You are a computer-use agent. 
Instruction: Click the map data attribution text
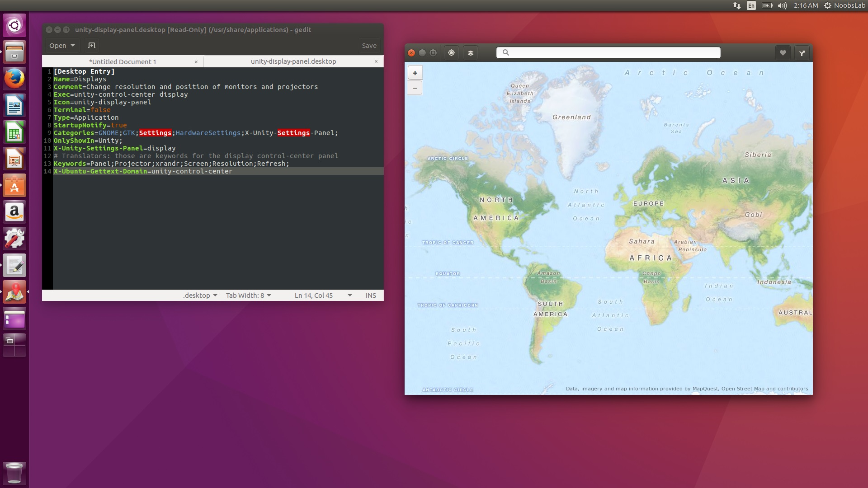687,389
